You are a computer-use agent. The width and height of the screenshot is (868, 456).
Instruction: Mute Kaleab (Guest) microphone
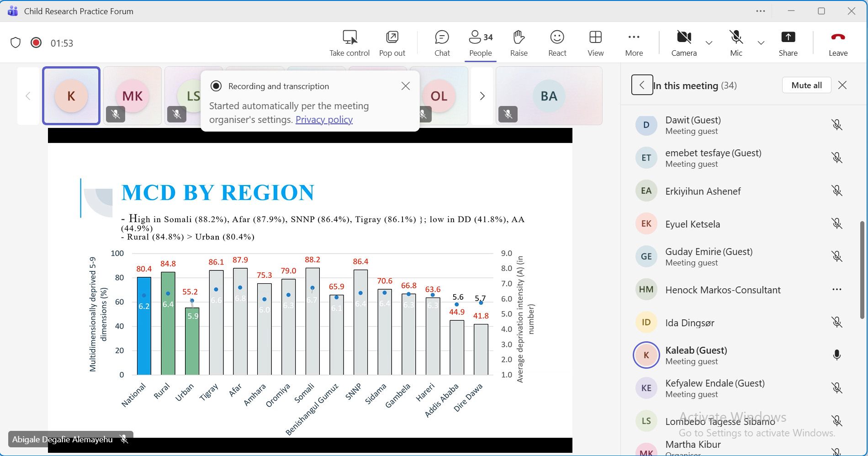point(836,355)
